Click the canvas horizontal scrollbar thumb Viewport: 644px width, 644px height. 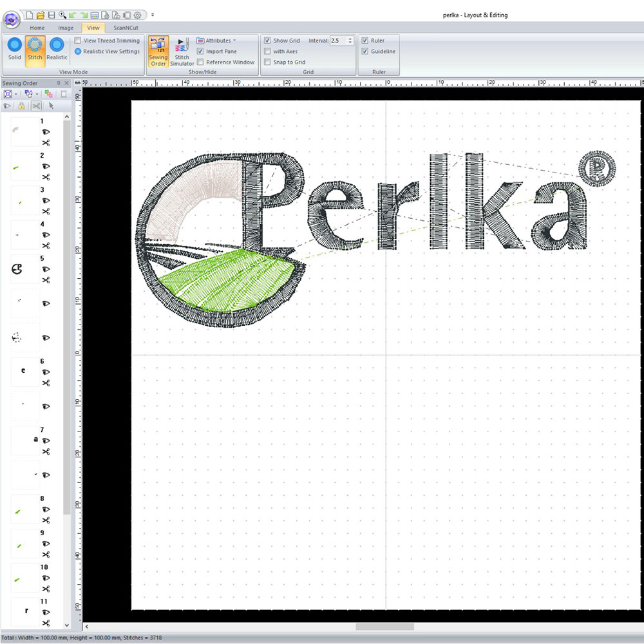[x=385, y=627]
